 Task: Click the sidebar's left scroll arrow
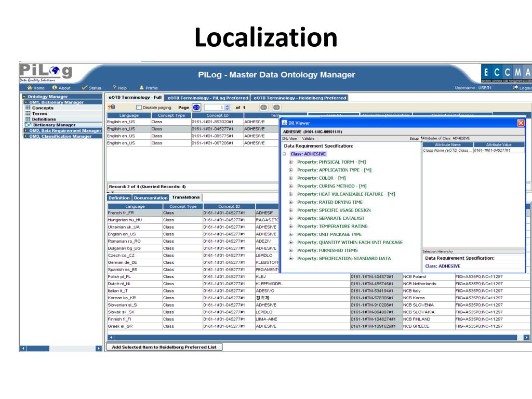tap(23, 349)
